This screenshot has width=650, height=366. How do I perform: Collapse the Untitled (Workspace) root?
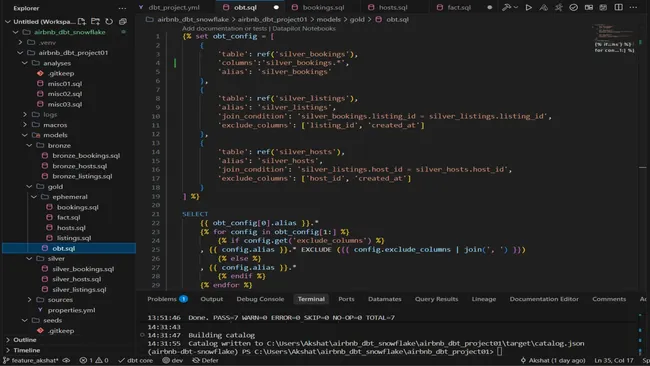pyautogui.click(x=7, y=22)
